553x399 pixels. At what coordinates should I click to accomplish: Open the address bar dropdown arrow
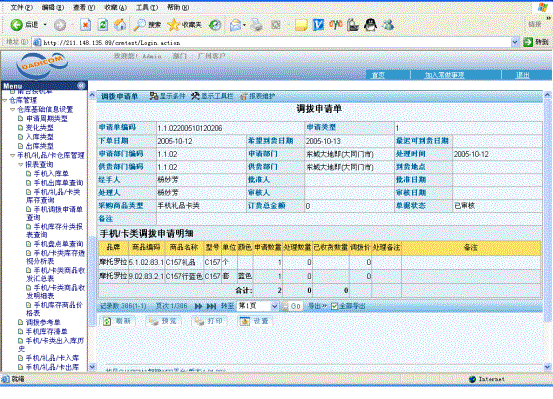coord(515,42)
